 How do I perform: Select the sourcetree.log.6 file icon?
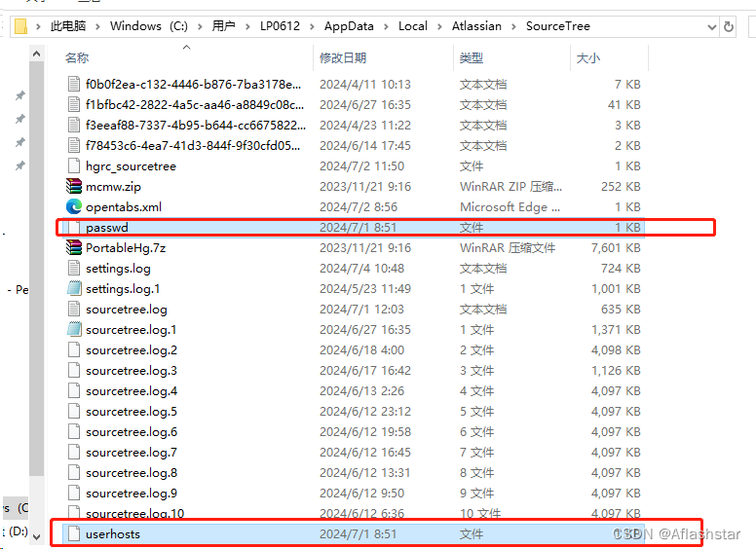pyautogui.click(x=74, y=432)
